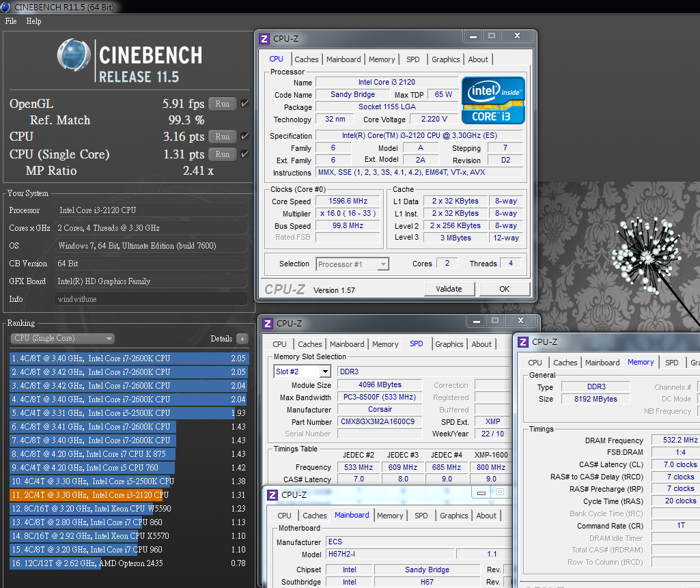
Task: Click the Bus Speed value 99.8 MHz
Action: click(348, 226)
